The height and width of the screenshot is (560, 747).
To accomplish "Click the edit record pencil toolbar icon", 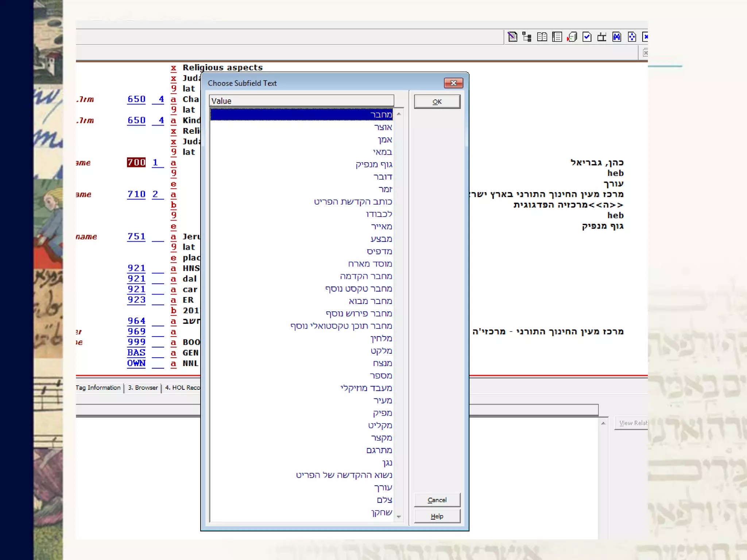I will click(512, 37).
